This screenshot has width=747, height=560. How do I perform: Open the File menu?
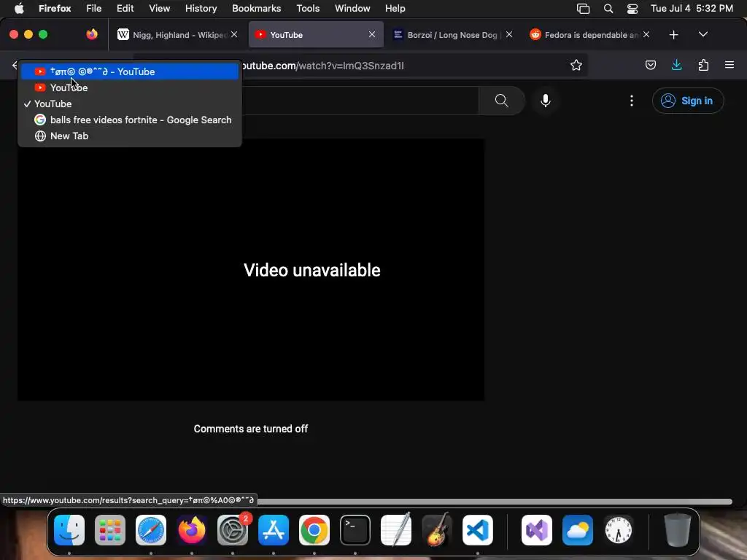94,9
